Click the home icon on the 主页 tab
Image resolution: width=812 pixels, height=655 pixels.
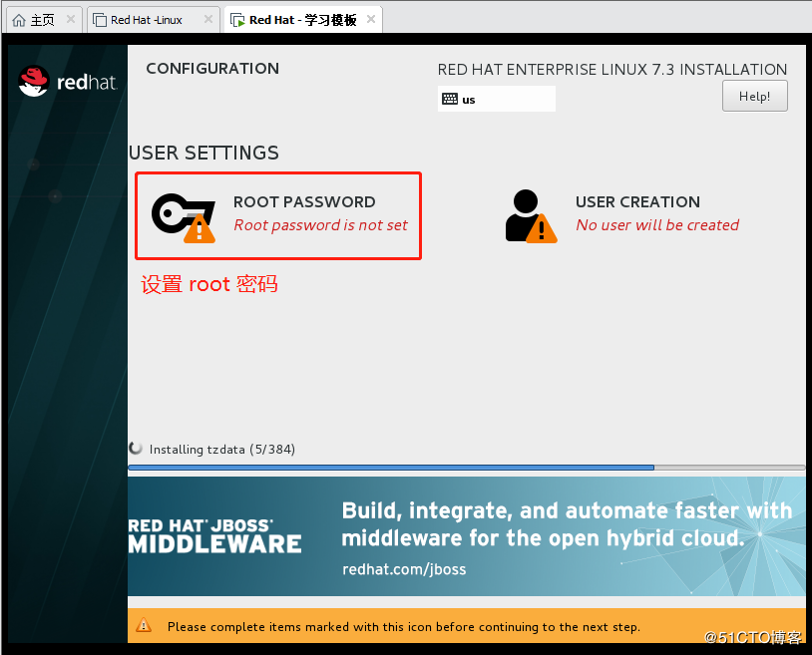tap(19, 20)
